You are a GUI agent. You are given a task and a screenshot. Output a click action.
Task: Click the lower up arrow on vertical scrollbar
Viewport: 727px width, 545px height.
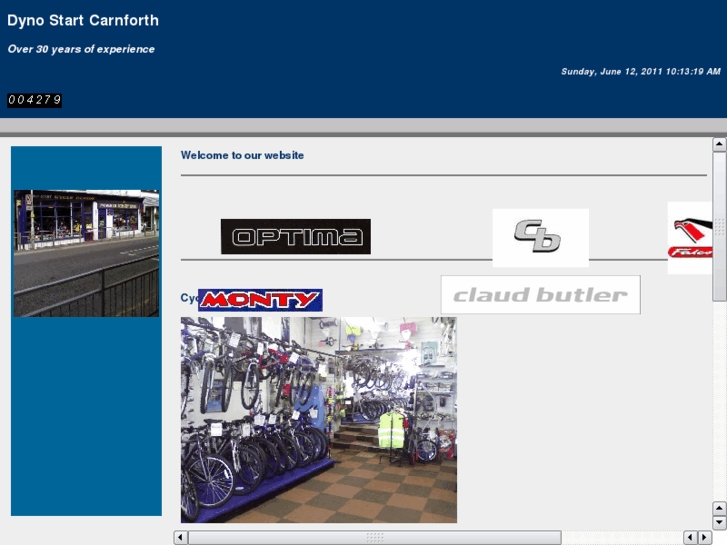719,508
